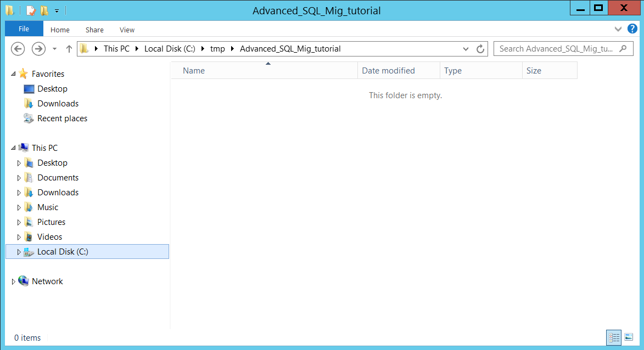This screenshot has width=644, height=350.
Task: Open address bar history dropdown
Action: point(466,49)
